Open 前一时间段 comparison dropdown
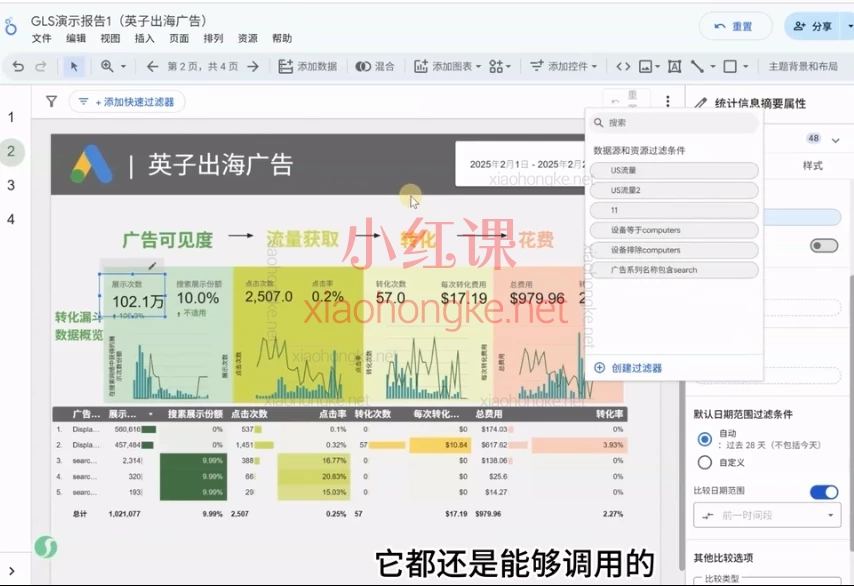Viewport: 854px width, 586px height. [x=767, y=515]
